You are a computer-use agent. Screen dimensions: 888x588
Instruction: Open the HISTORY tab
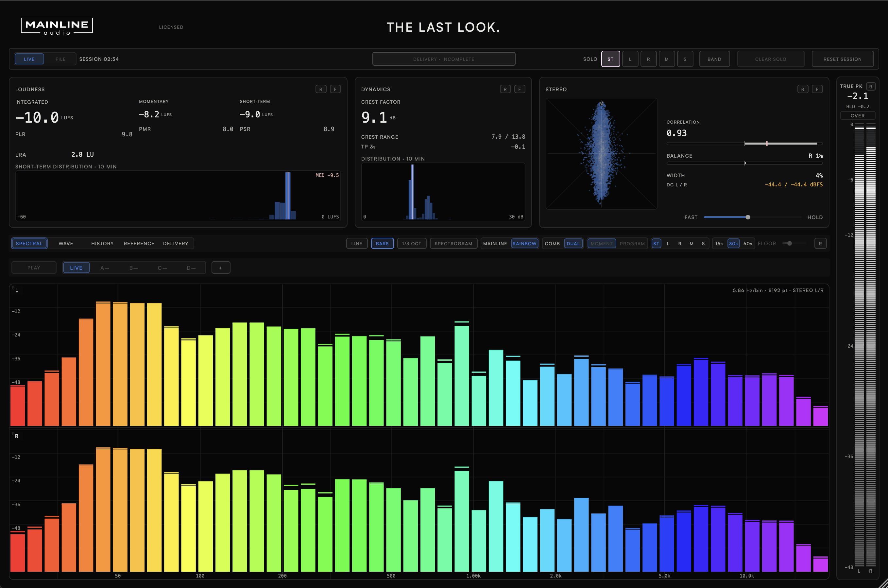(102, 243)
